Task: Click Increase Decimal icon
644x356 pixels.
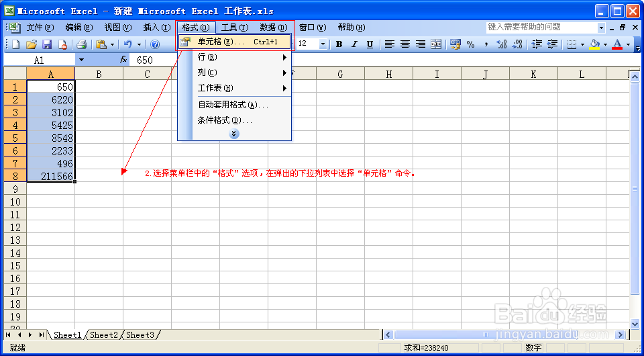Action: [x=502, y=44]
